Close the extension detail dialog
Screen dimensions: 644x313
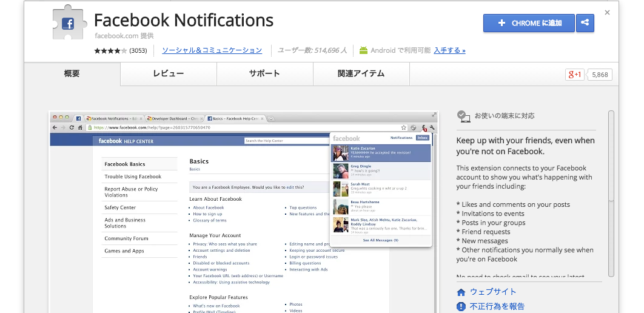tap(608, 13)
